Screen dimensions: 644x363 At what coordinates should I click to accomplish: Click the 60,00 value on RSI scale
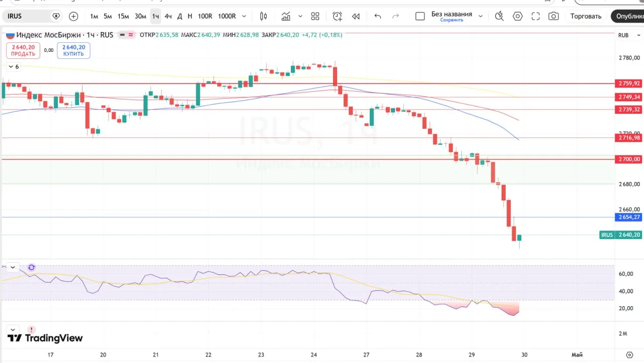pyautogui.click(x=625, y=274)
